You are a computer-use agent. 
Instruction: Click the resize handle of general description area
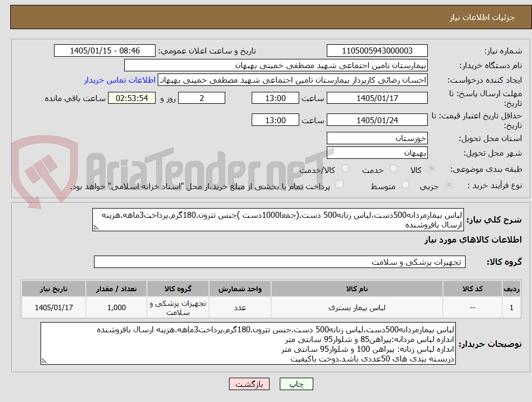click(x=96, y=227)
